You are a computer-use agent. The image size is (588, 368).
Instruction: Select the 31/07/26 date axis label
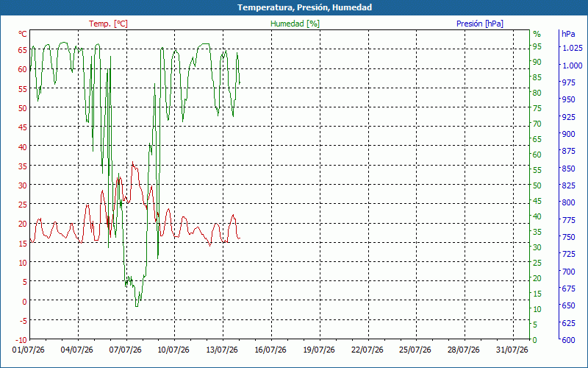[512, 350]
